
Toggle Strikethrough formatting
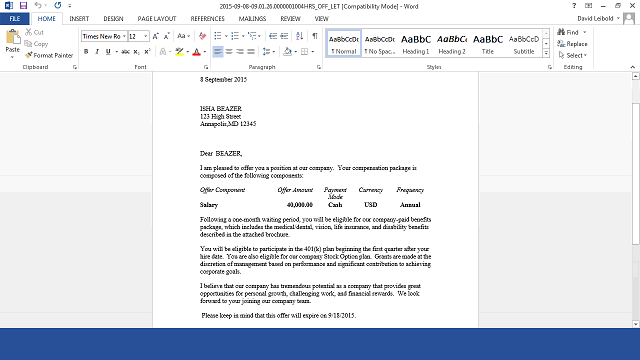pyautogui.click(x=125, y=52)
